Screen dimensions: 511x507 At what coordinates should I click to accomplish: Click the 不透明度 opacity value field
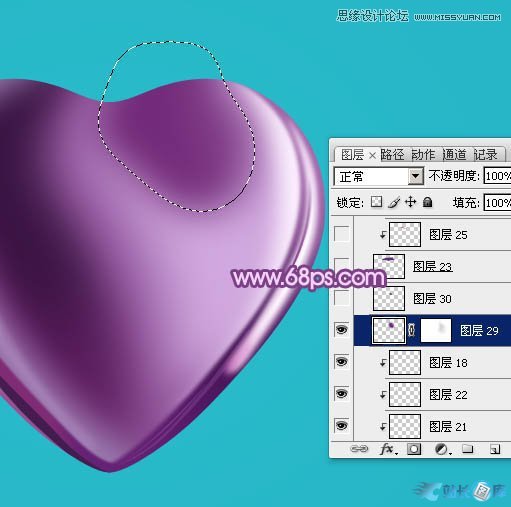point(497,176)
